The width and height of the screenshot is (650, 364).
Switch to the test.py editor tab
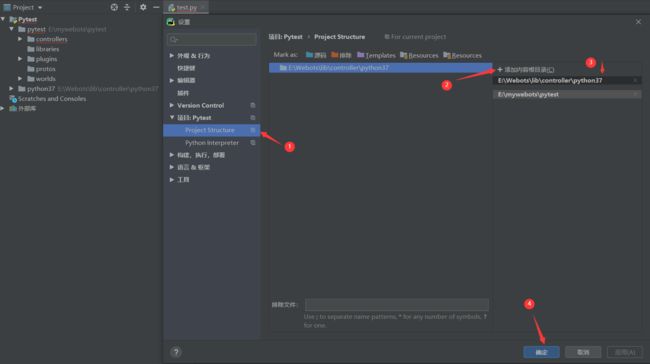[186, 7]
